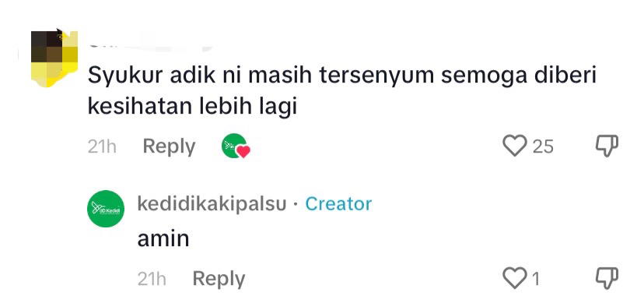
Task: Like the "amin" reply with heart icon
Action: 515,278
